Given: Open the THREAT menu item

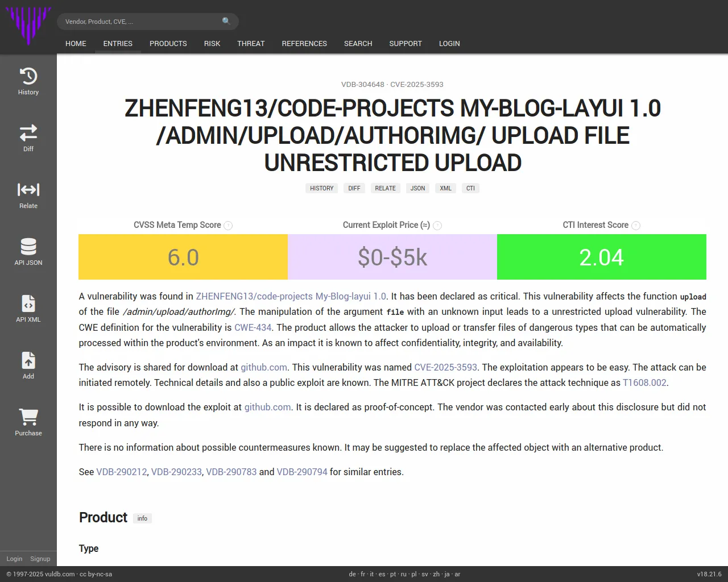Looking at the screenshot, I should [251, 43].
